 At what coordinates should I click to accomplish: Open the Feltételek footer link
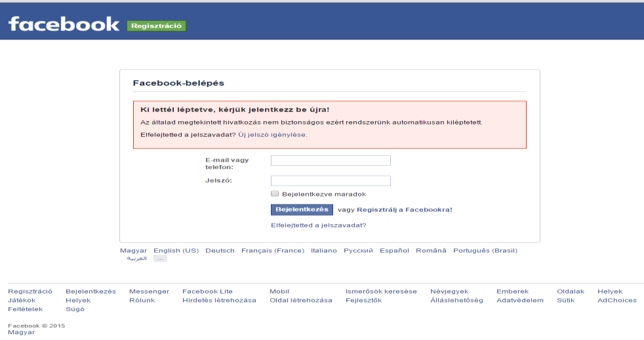coord(26,309)
